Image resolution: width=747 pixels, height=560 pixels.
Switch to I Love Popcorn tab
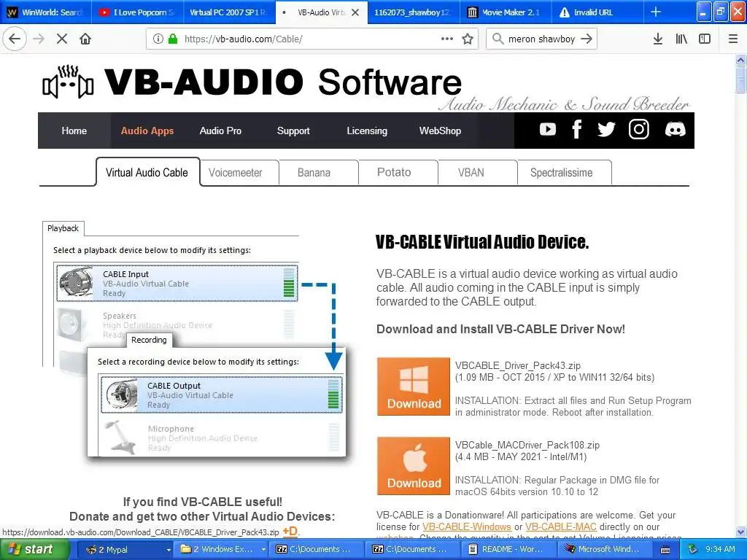[x=137, y=12]
